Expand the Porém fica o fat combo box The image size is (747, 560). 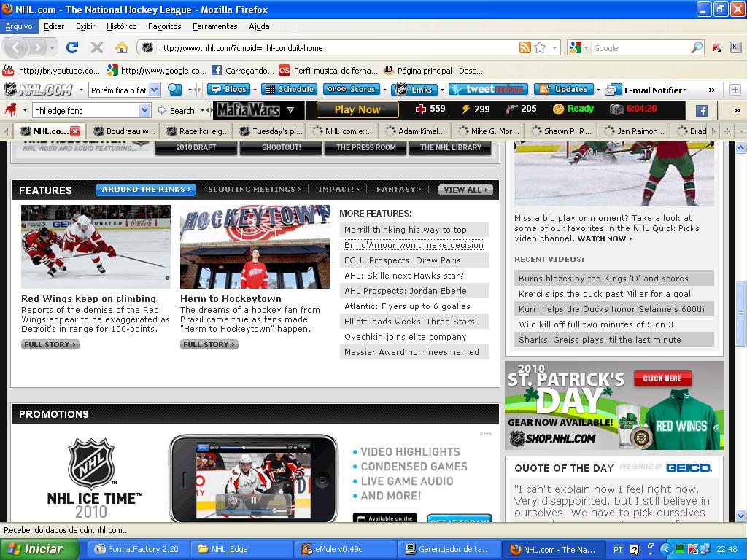(155, 90)
